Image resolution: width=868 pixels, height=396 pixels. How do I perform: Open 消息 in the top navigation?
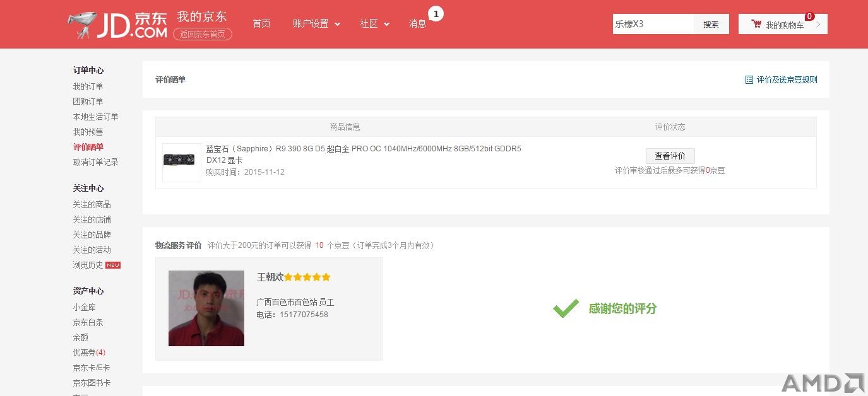[x=418, y=23]
